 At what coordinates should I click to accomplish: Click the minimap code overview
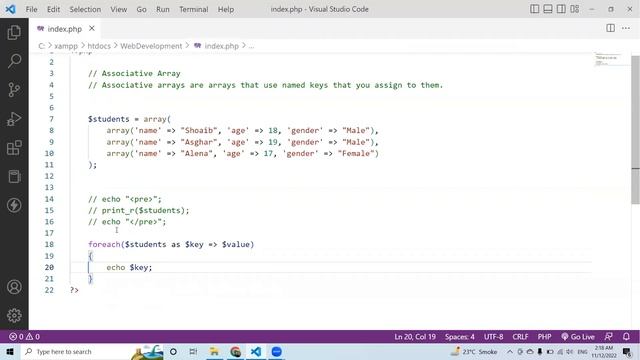click(607, 60)
